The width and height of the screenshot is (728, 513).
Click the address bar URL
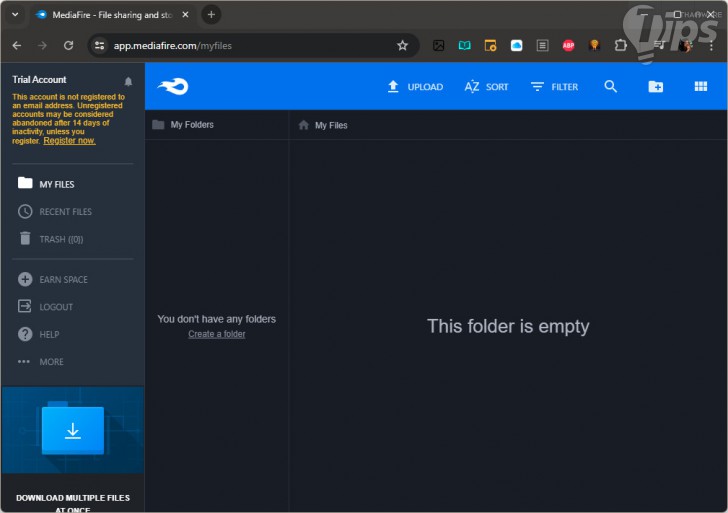173,45
